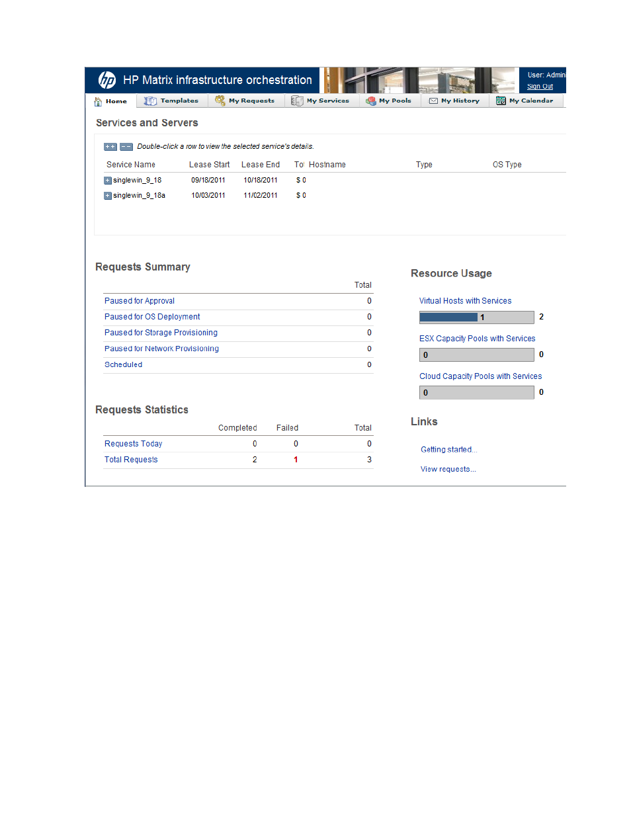Open ESX Capacity Pools with Services link
The height and width of the screenshot is (840, 631).
[x=477, y=339]
